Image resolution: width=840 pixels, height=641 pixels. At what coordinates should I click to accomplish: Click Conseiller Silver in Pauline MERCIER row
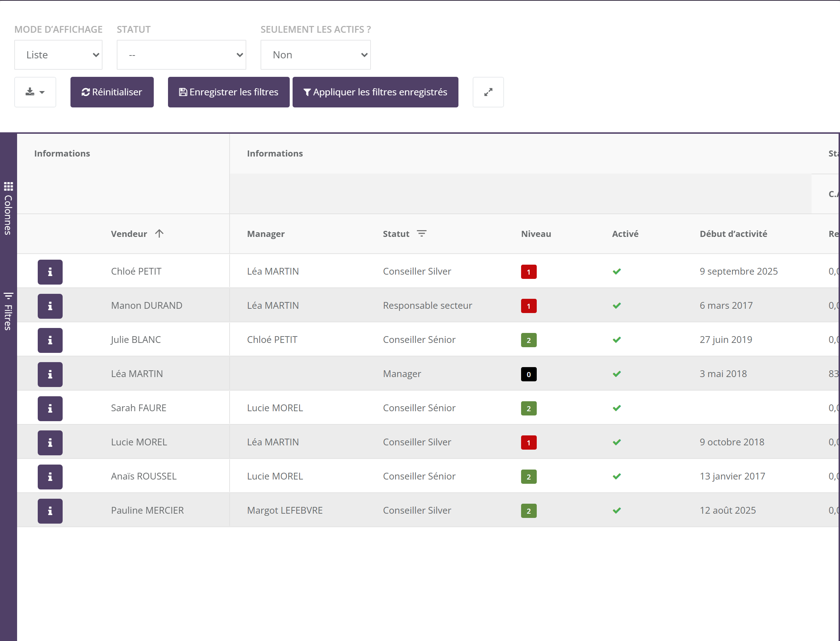coord(417,510)
